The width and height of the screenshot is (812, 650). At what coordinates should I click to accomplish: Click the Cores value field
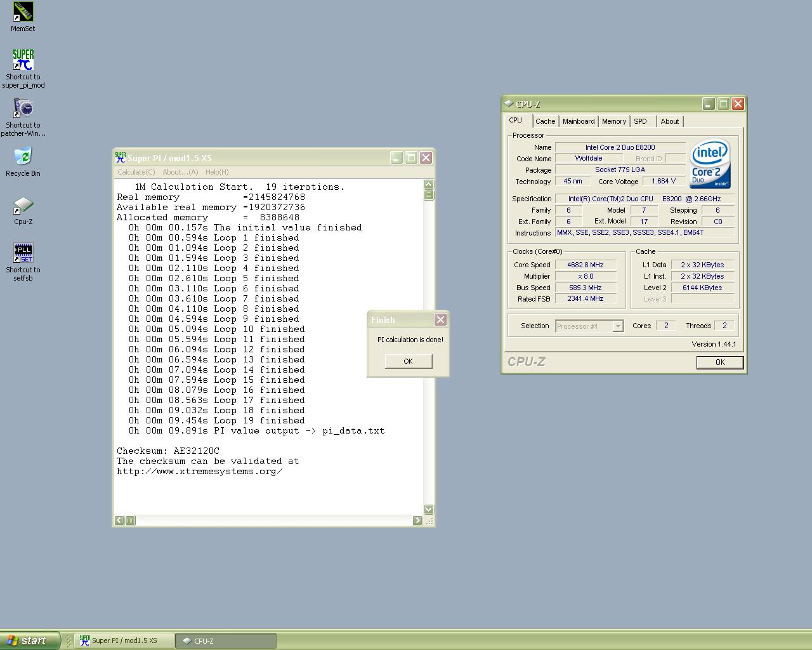[666, 326]
